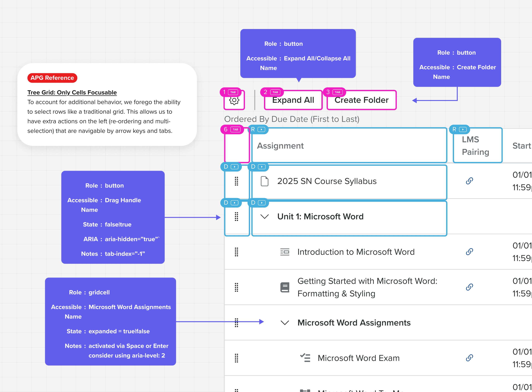
Task: Open the 2025 SN Course Syllabus item
Action: click(x=327, y=181)
